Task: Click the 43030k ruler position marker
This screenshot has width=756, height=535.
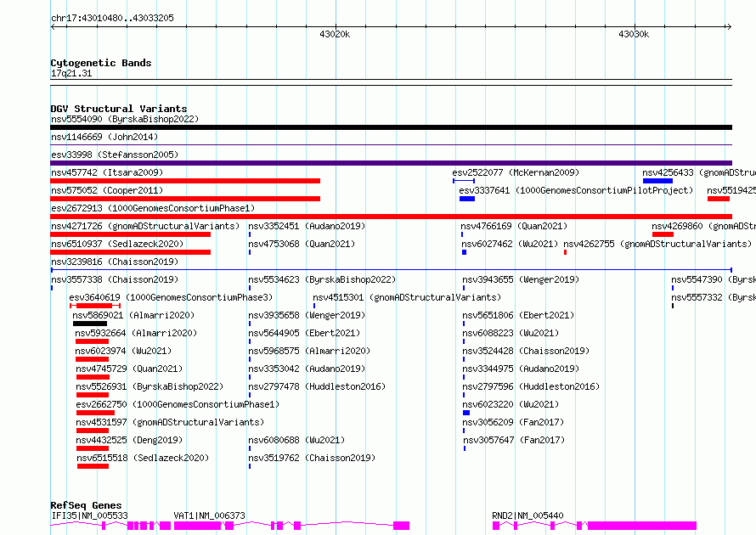Action: click(634, 34)
